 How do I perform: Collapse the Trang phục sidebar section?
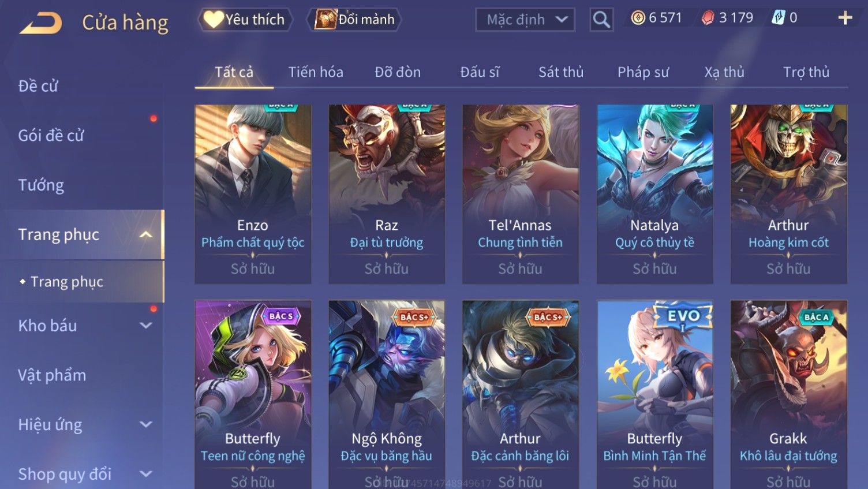pos(146,234)
